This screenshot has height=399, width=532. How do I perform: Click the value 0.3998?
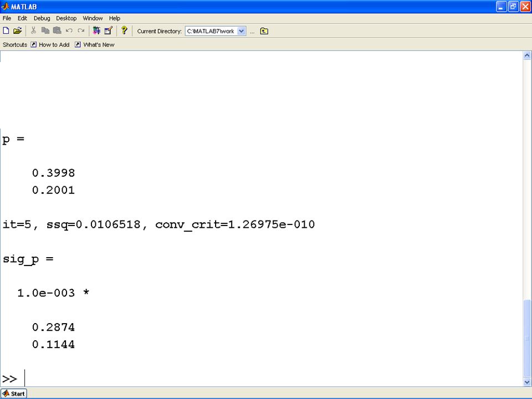click(x=53, y=173)
